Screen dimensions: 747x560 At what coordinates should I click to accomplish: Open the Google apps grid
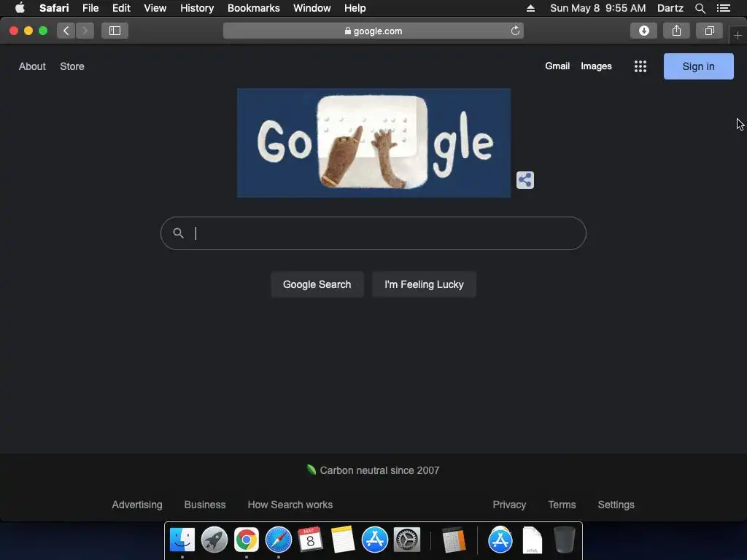[640, 66]
